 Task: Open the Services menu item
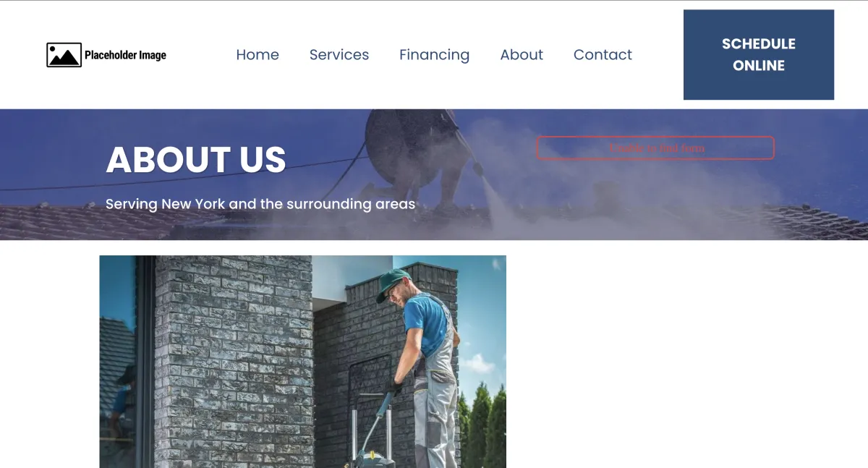pyautogui.click(x=339, y=55)
